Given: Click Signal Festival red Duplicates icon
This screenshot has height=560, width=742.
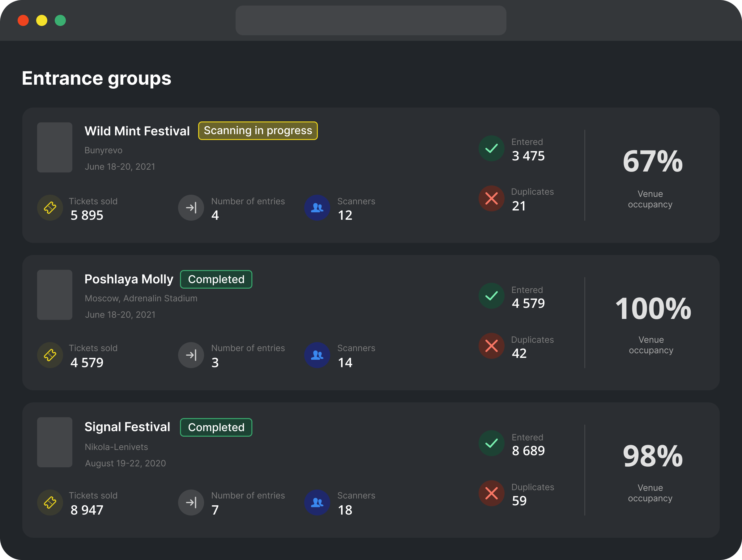Looking at the screenshot, I should click(x=492, y=493).
